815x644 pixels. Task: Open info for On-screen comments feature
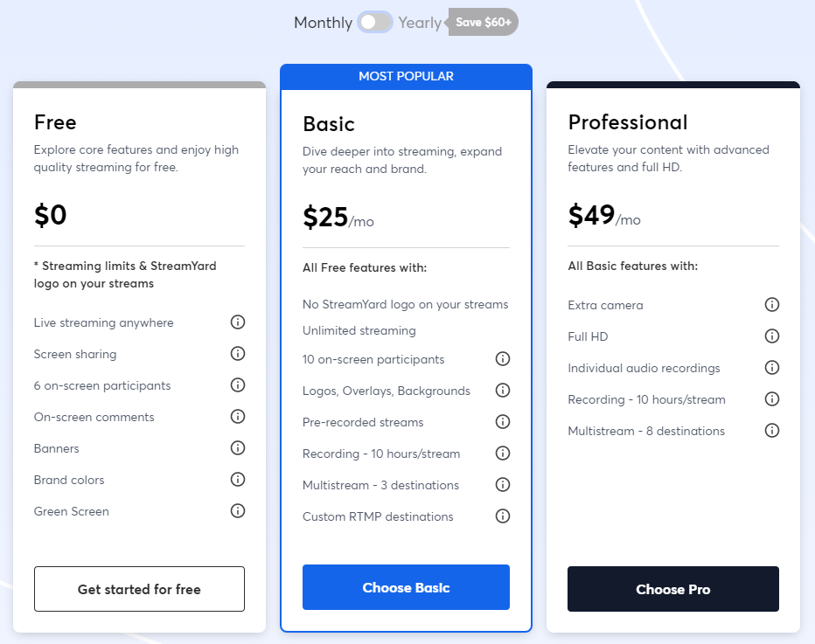237,417
